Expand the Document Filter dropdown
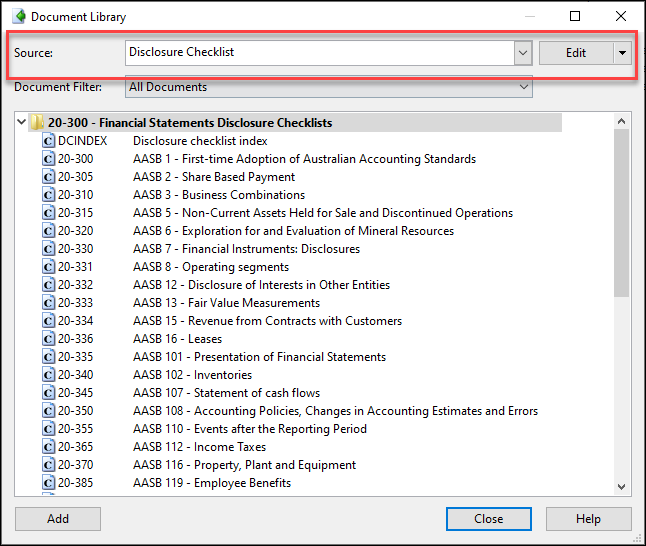646x546 pixels. click(x=523, y=87)
